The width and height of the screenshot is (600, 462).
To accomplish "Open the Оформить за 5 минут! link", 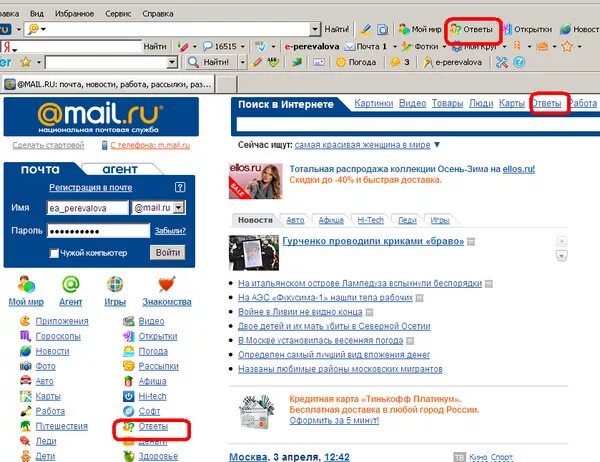I will click(x=334, y=420).
